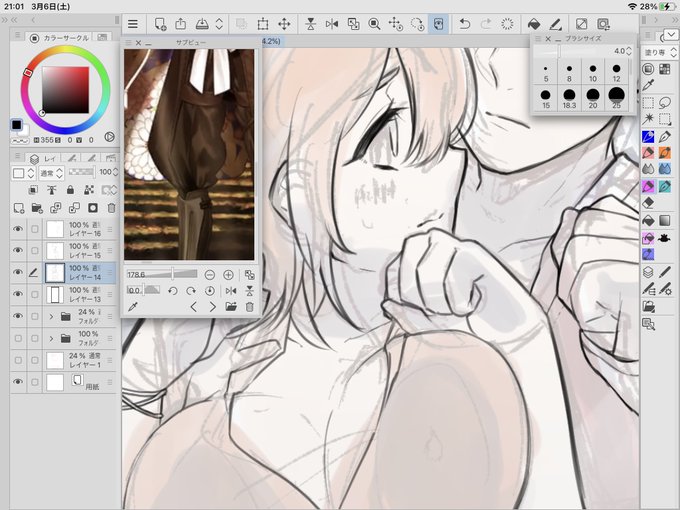Click the fill bucket in the top toolbar
Image resolution: width=680 pixels, height=510 pixels.
point(534,24)
